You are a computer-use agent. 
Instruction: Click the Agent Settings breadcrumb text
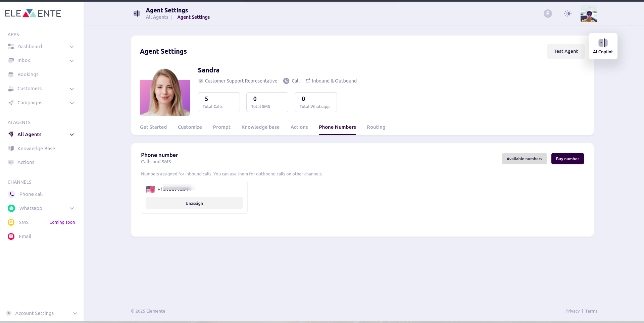194,17
